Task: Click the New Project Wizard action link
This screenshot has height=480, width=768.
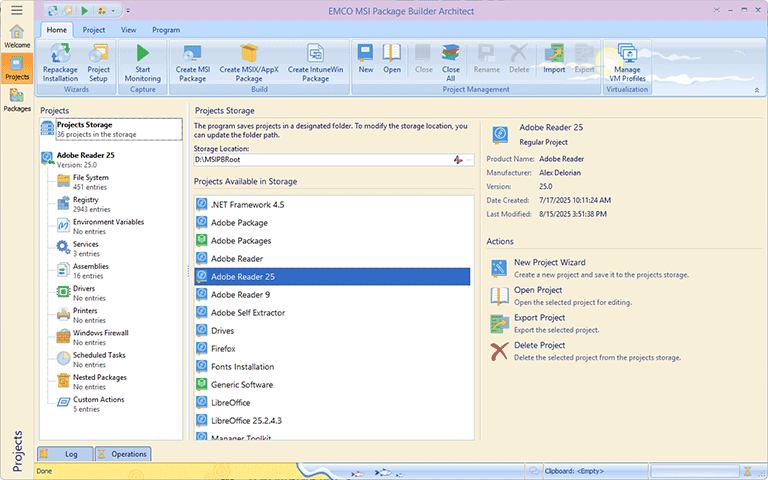Action: [x=549, y=263]
